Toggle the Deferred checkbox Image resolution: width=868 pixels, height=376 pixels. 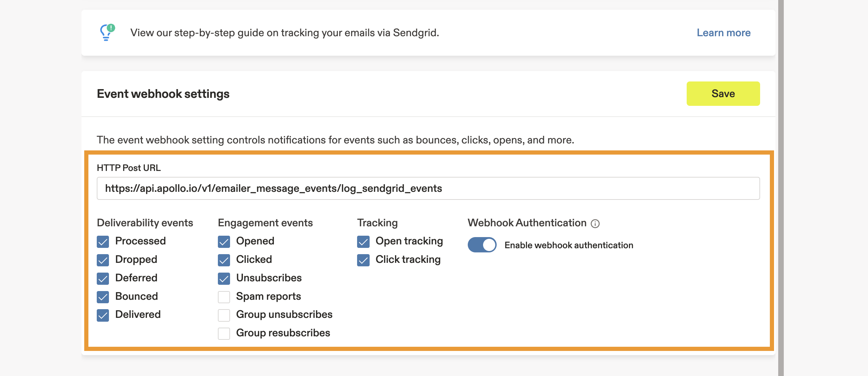103,278
